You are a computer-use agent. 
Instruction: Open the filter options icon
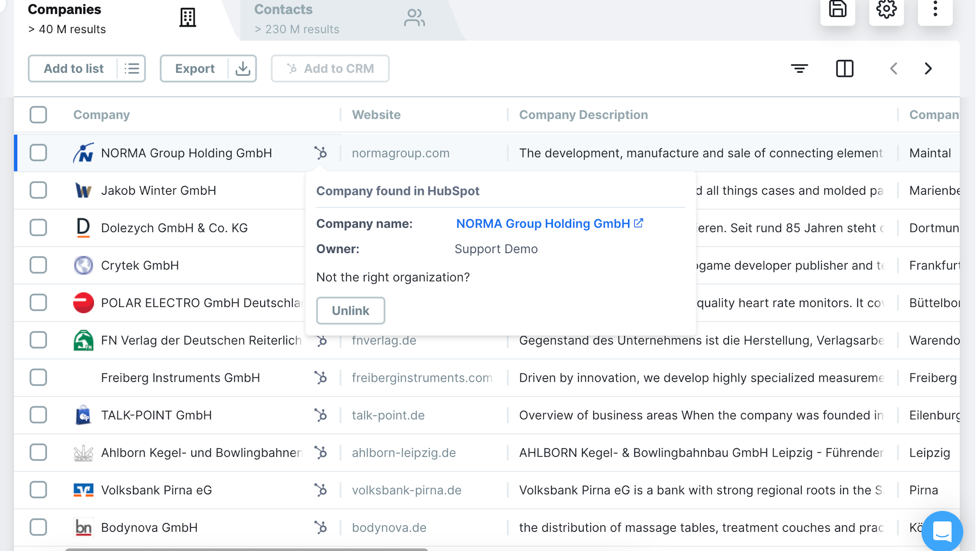coord(800,68)
